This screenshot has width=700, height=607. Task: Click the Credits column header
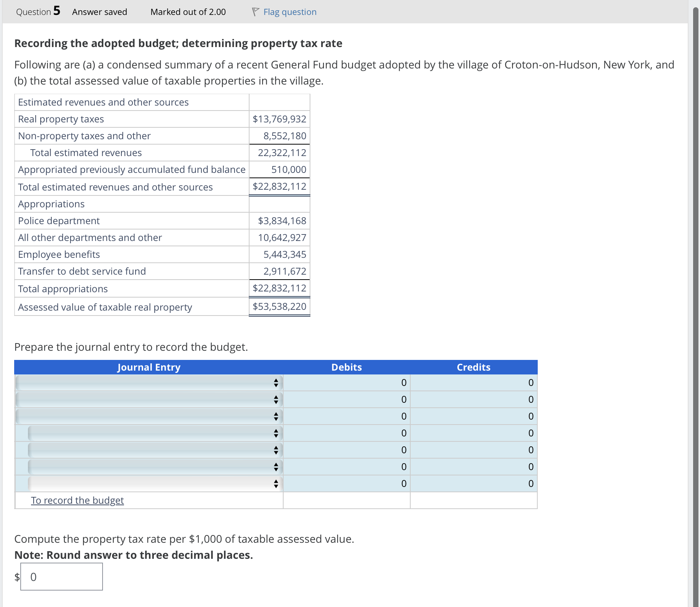click(473, 367)
